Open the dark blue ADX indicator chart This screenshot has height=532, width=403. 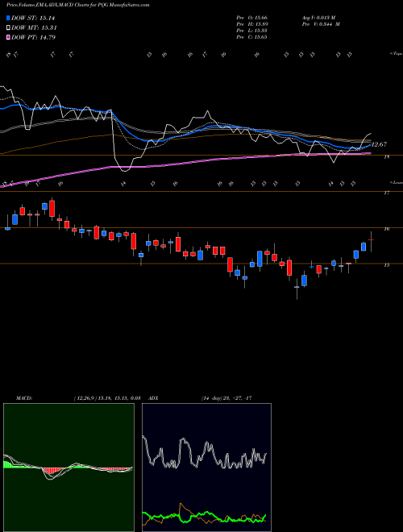point(206,468)
